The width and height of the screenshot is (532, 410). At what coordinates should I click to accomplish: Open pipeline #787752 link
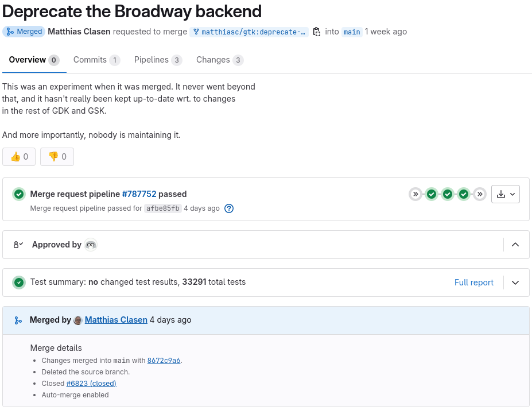[139, 194]
